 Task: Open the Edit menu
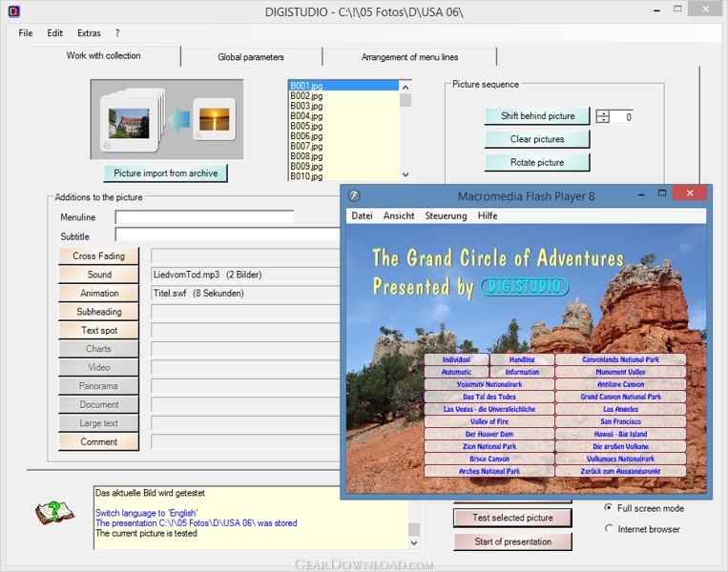click(54, 33)
